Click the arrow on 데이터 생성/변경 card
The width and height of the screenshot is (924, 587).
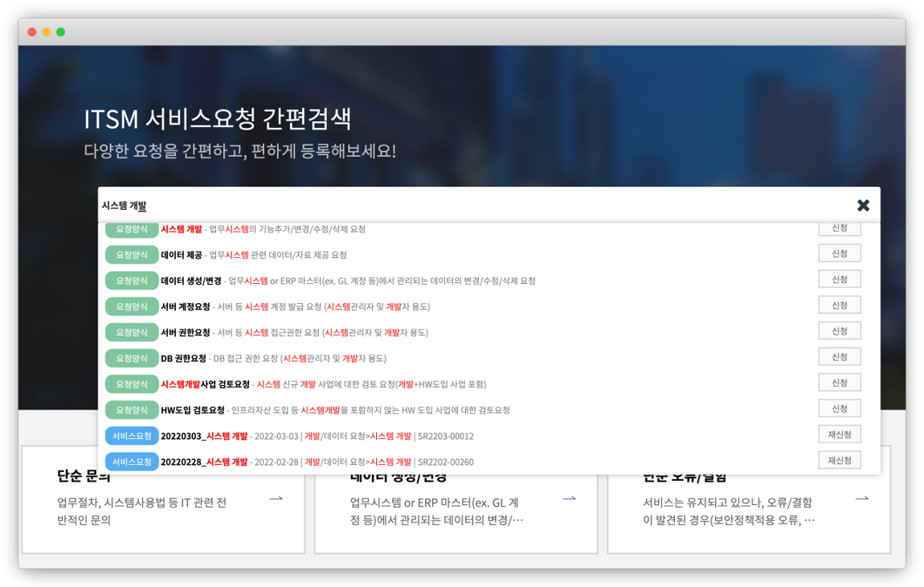coord(569,499)
